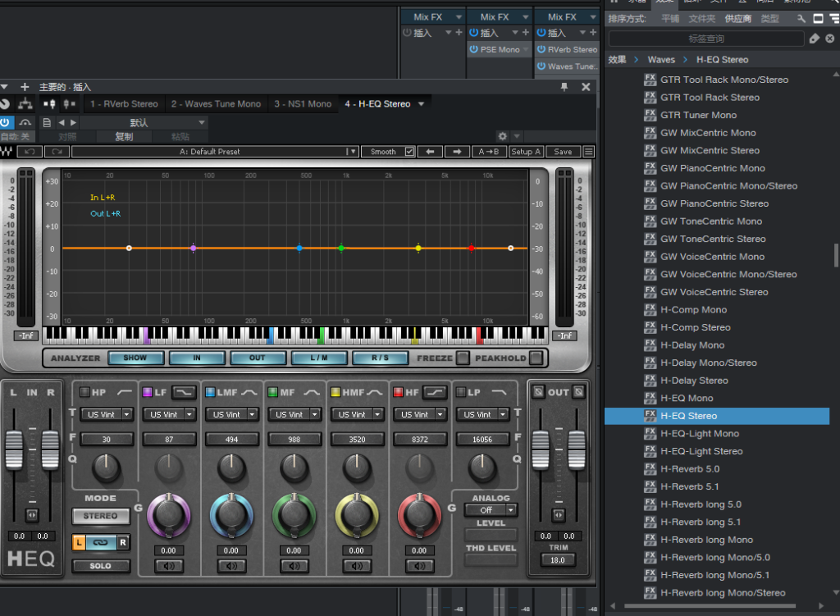840x616 pixels.
Task: Solo the LF band speaker icon
Action: [169, 566]
